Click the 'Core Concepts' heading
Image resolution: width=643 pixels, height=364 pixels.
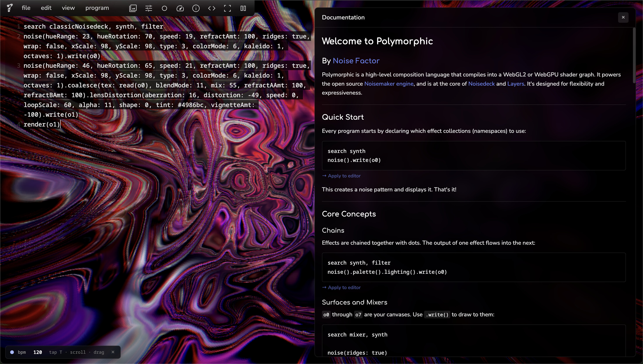(x=349, y=214)
